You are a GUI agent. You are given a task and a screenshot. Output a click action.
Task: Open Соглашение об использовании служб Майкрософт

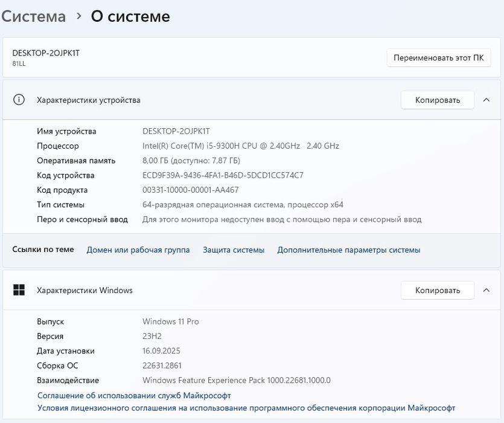134,395
